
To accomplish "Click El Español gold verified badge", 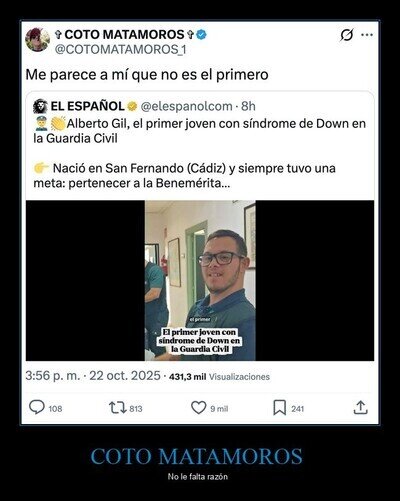I will (x=132, y=106).
